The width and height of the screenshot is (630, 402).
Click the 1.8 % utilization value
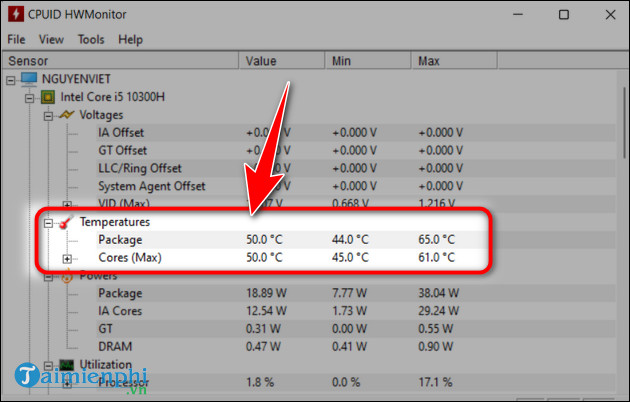[260, 382]
